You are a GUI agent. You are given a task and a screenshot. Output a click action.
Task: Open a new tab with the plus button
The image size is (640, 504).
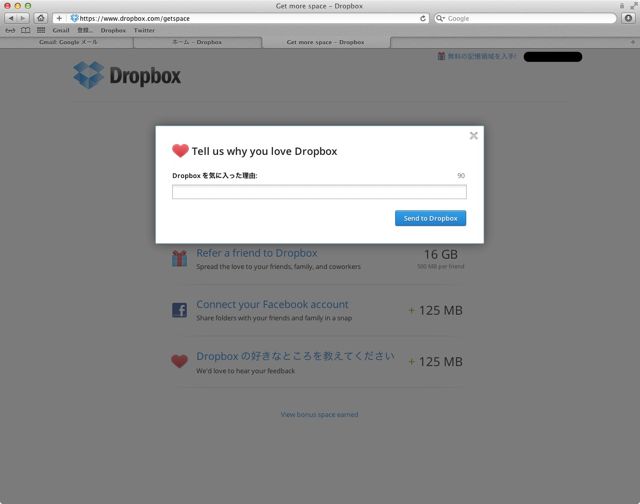(633, 42)
